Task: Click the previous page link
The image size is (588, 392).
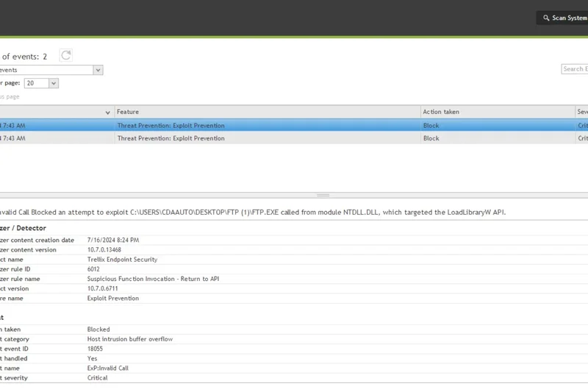Action: tap(10, 97)
